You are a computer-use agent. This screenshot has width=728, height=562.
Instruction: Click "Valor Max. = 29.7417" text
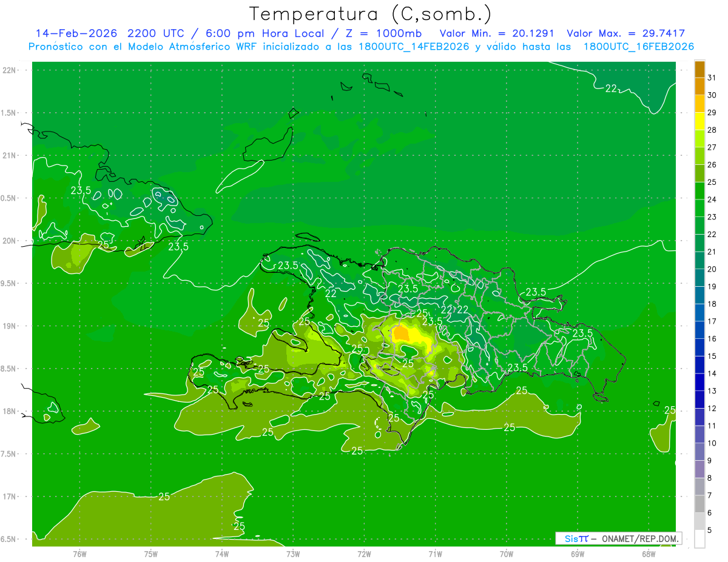pos(626,33)
